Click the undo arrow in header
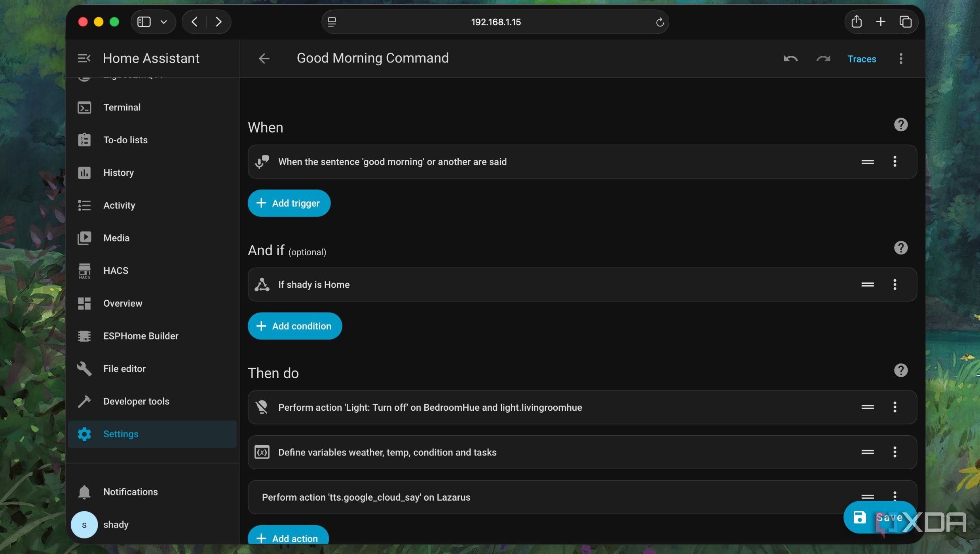The image size is (980, 554). tap(790, 59)
